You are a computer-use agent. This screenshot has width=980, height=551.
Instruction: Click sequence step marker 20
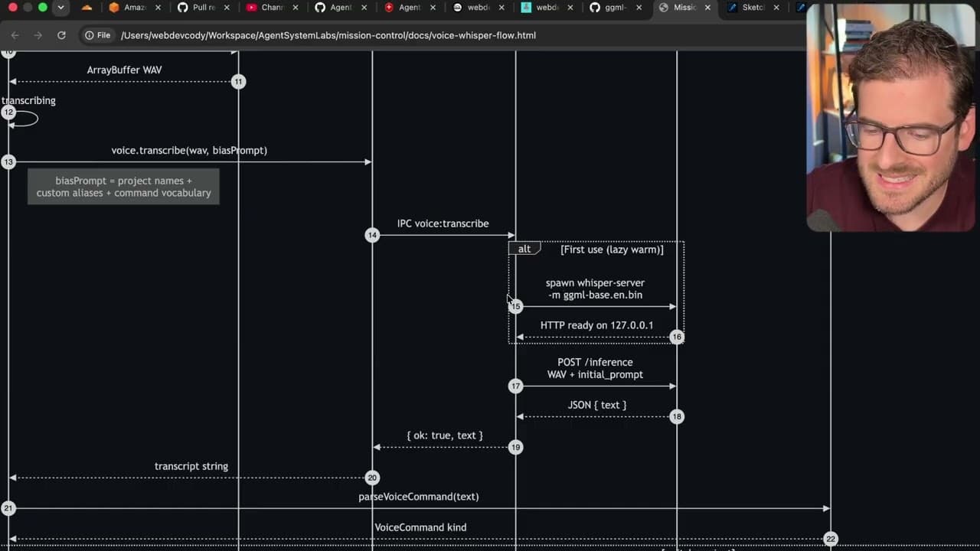pyautogui.click(x=372, y=478)
